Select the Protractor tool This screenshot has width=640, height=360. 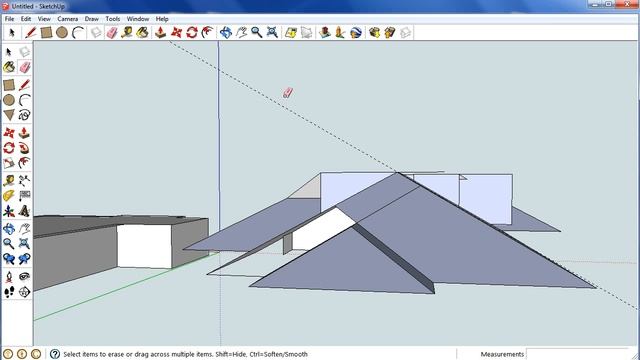[9, 196]
